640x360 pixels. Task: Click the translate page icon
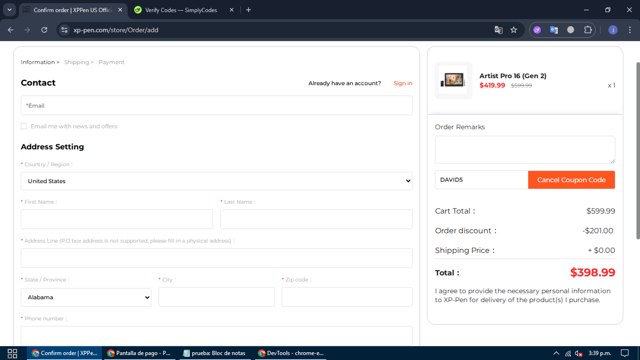point(498,30)
